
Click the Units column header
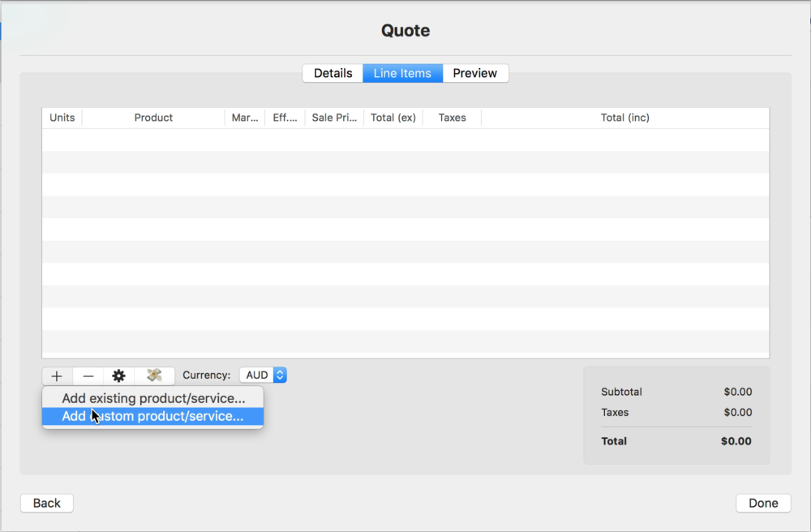pos(62,118)
